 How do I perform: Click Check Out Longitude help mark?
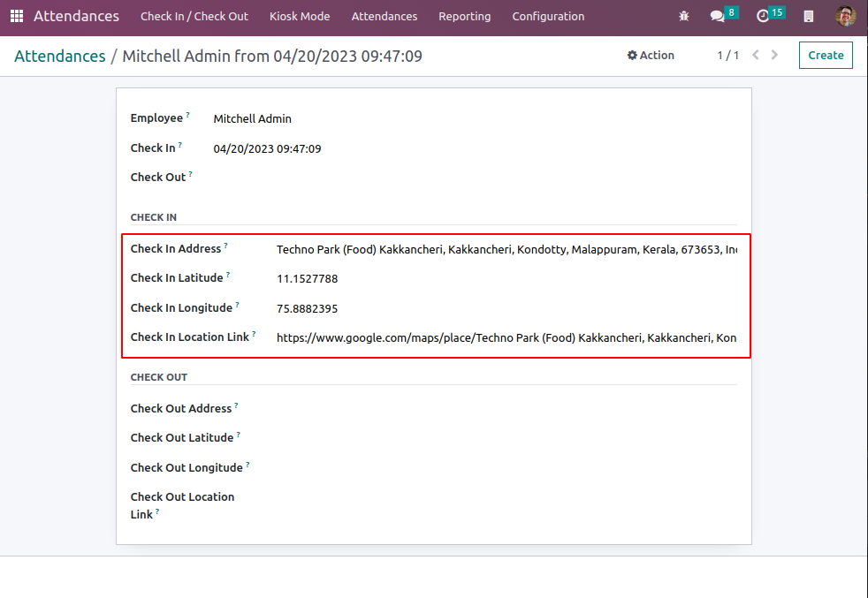click(248, 465)
